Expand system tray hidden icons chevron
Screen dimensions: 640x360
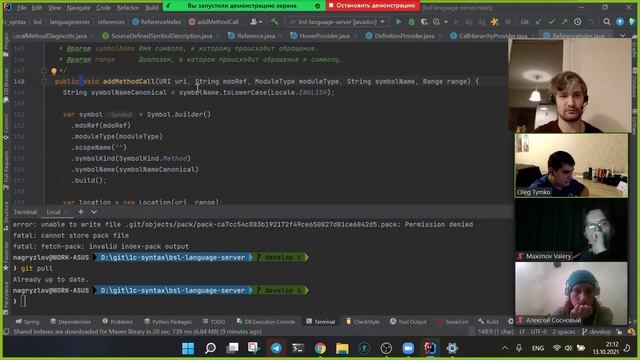click(505, 348)
